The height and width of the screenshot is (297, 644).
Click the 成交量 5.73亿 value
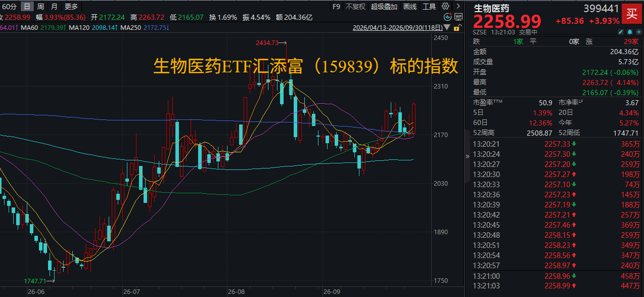(628, 62)
